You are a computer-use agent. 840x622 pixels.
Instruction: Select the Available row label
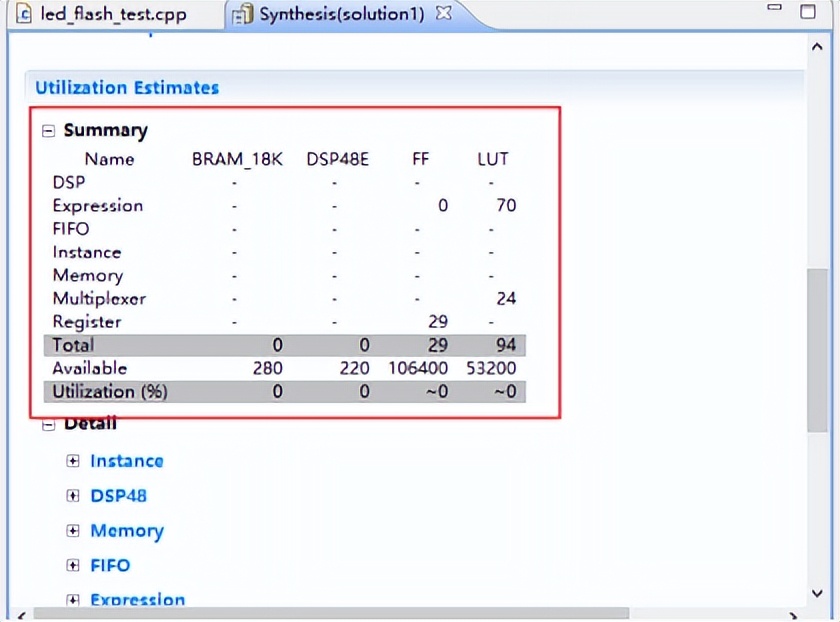click(90, 368)
